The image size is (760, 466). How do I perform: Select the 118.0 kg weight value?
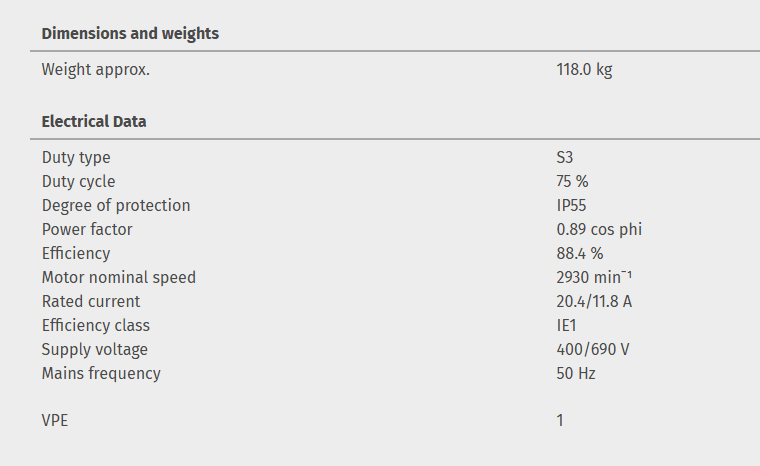pos(584,70)
